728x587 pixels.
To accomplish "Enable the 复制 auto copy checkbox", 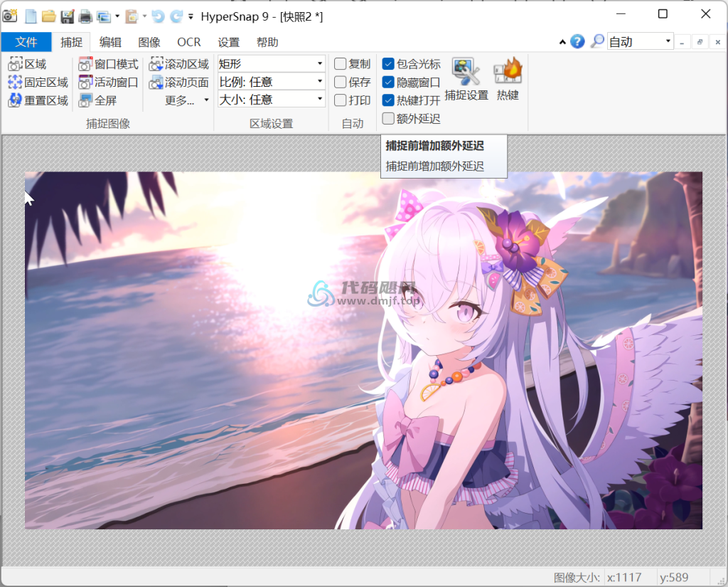I will pyautogui.click(x=341, y=63).
